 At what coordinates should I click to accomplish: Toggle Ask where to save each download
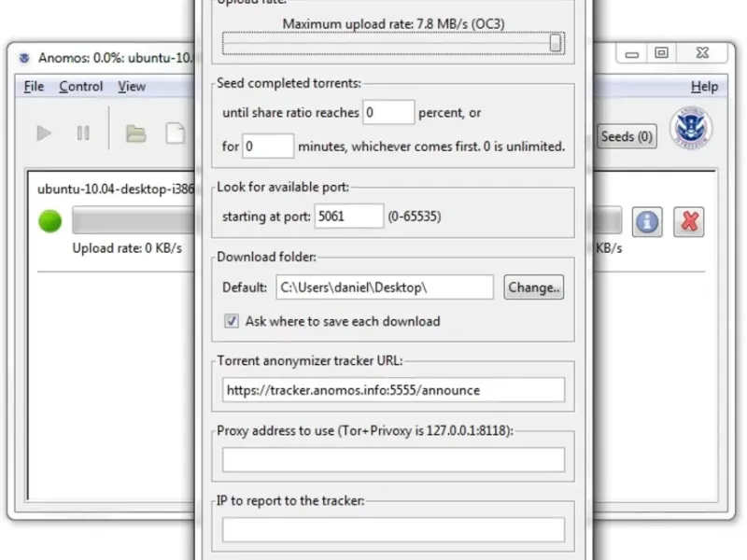(232, 321)
